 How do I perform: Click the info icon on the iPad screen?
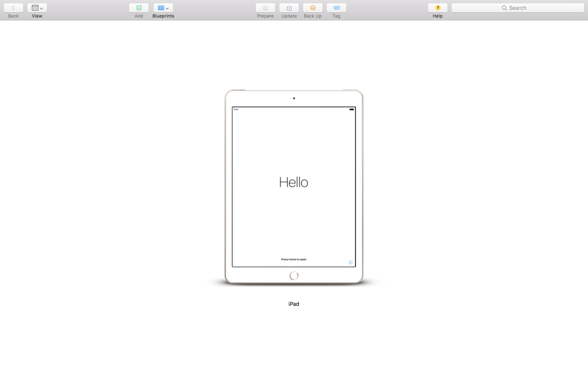351,262
